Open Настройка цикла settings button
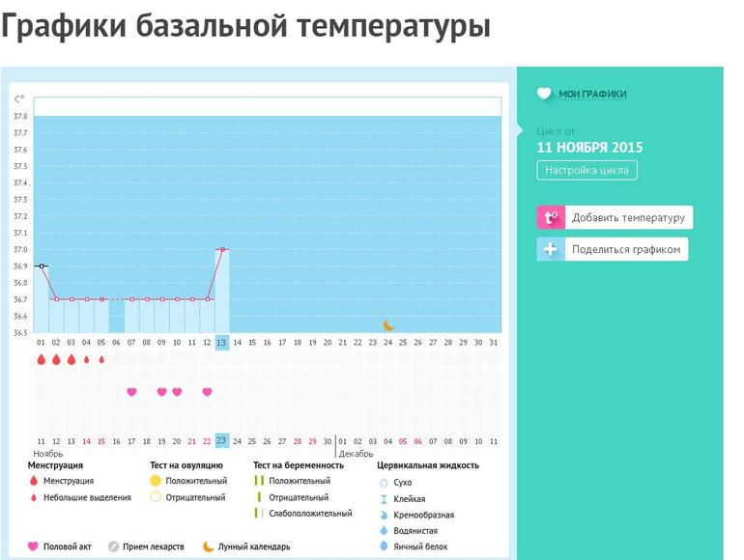 click(x=587, y=170)
